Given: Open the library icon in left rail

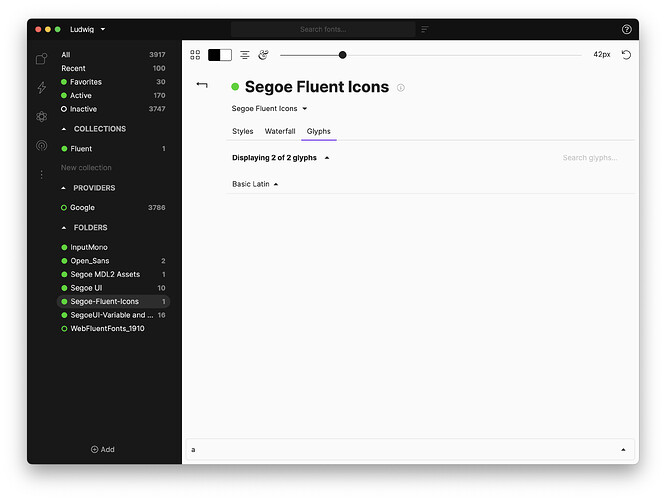Looking at the screenshot, I should coord(41,59).
